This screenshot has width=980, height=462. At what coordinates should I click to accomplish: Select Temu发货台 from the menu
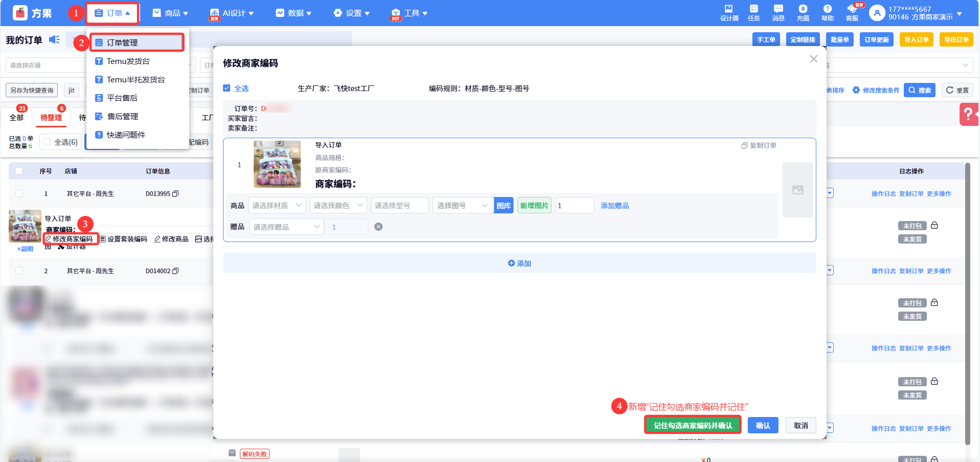(x=128, y=61)
